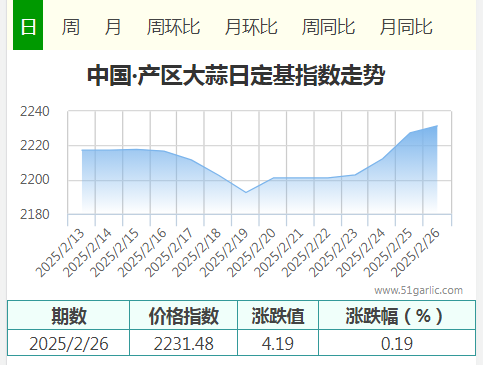The image size is (483, 365).
Task: Click the 2025/2/19 low point on chart
Action: point(246,192)
